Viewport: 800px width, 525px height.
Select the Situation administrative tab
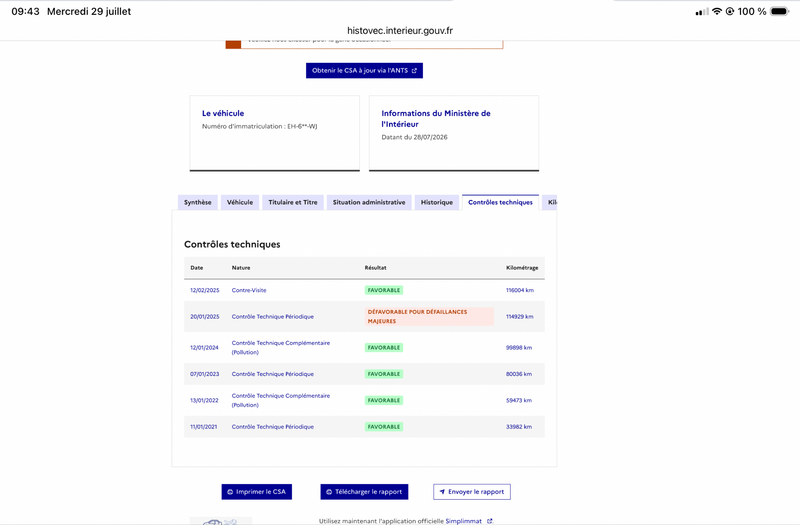pos(369,202)
